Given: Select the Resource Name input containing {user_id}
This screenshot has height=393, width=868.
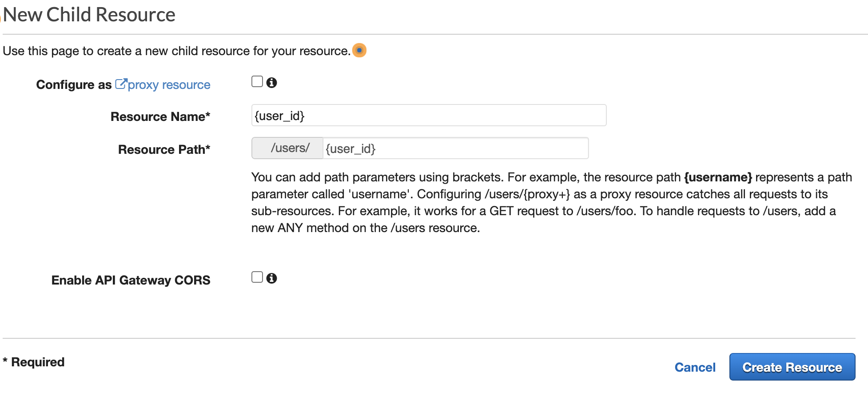Looking at the screenshot, I should (x=428, y=115).
